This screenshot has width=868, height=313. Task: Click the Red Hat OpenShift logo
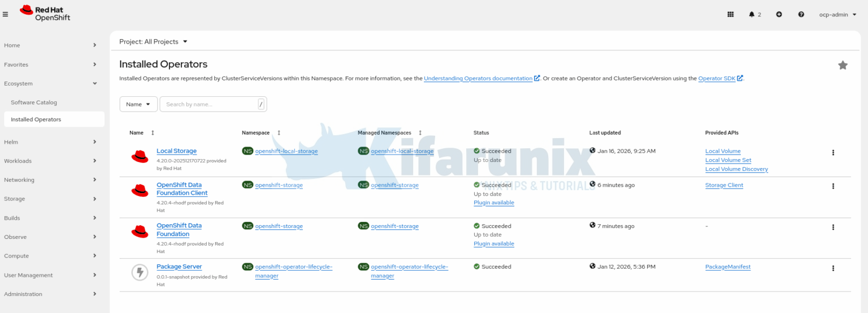point(45,14)
